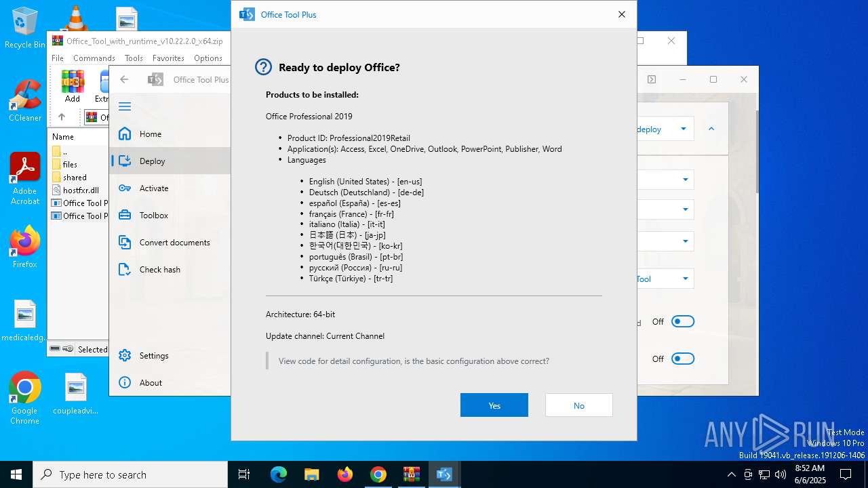The width and height of the screenshot is (868, 488).
Task: Click the WinRAR Add archive icon
Action: click(73, 86)
